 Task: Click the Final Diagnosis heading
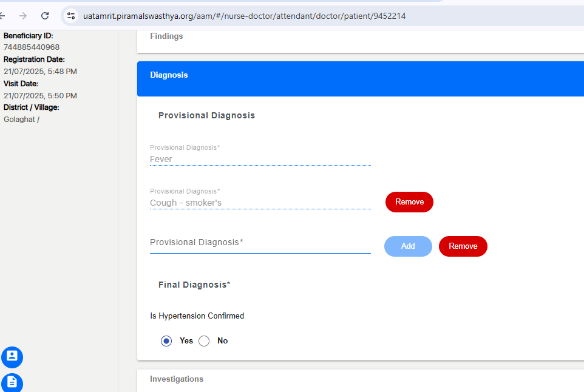194,285
